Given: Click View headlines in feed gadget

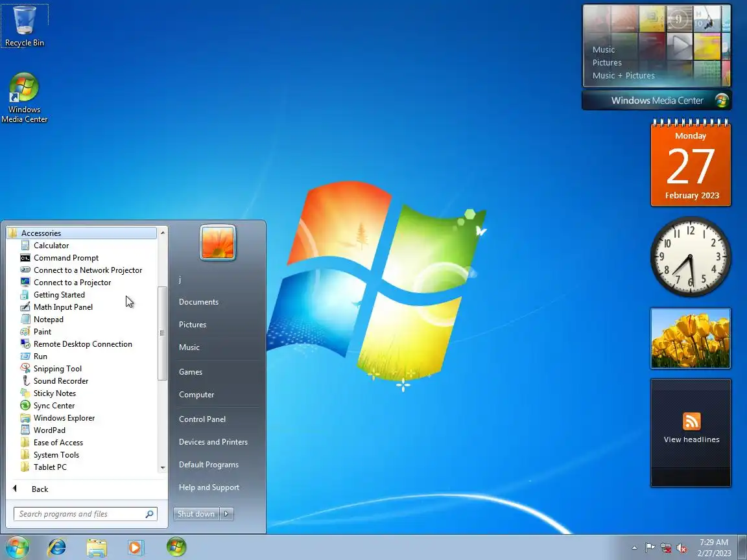Looking at the screenshot, I should click(x=691, y=439).
